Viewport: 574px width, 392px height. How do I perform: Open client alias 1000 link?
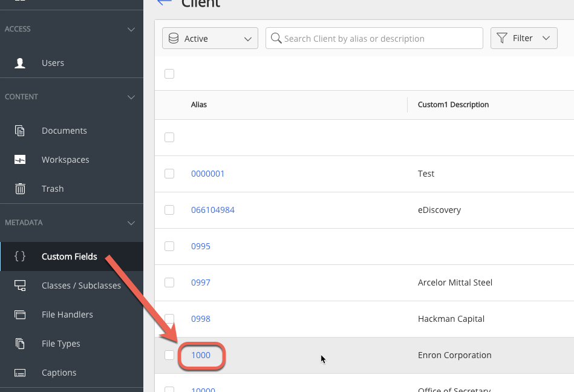point(201,355)
